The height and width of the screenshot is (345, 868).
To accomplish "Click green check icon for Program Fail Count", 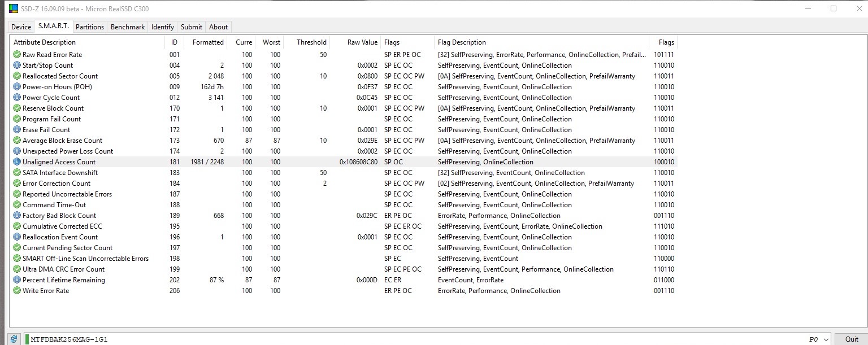I will coord(17,119).
